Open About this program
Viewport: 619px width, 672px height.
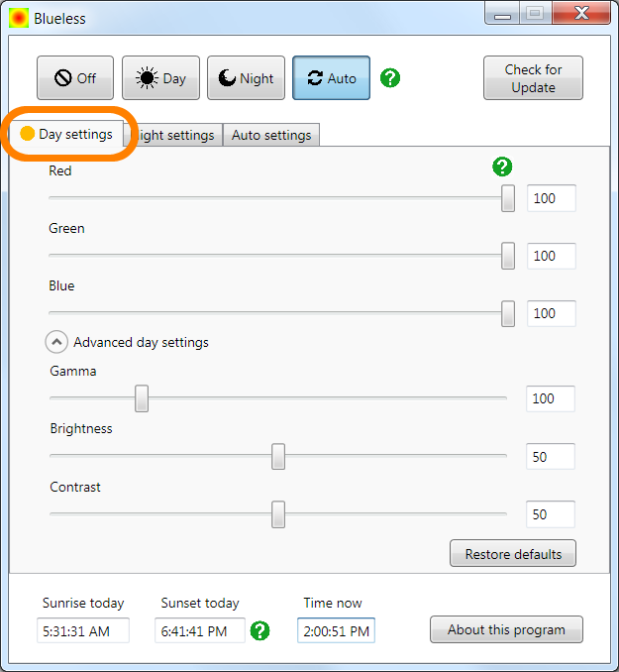[x=506, y=629]
